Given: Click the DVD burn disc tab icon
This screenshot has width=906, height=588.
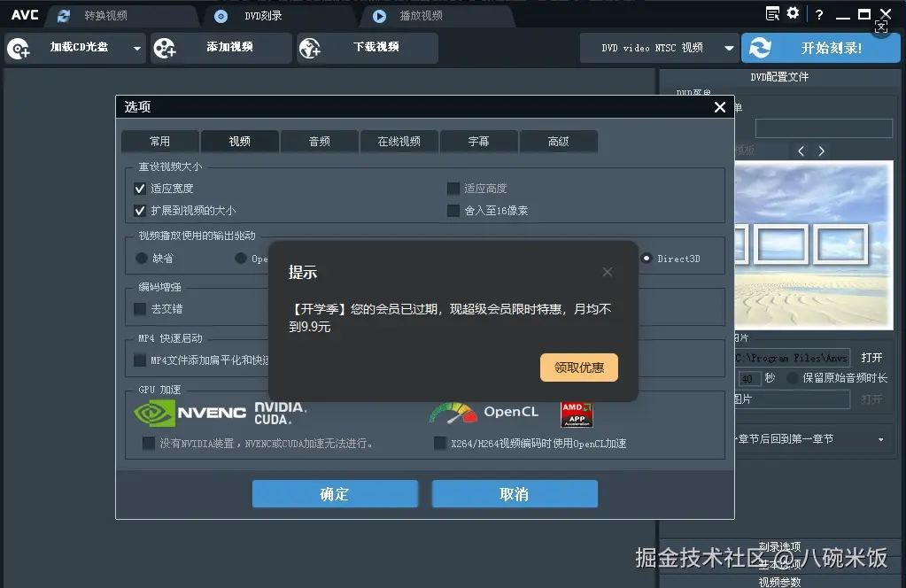Looking at the screenshot, I should (221, 16).
